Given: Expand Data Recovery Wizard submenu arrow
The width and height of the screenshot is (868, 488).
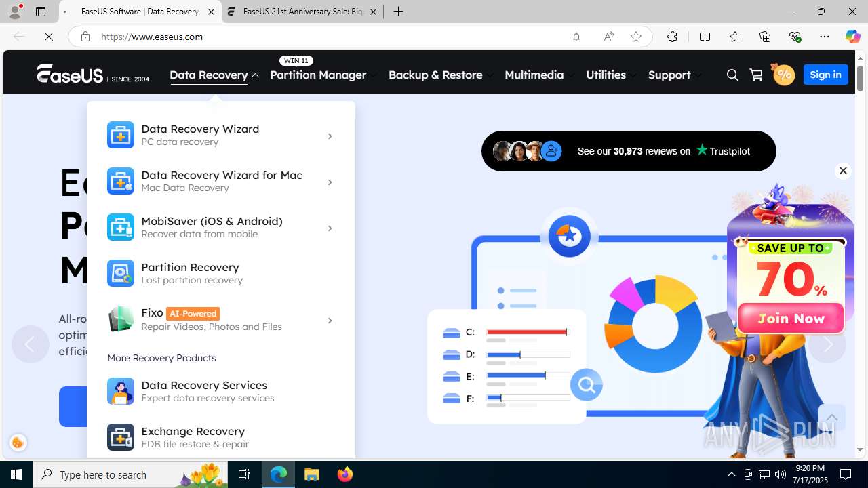Looking at the screenshot, I should [x=330, y=136].
